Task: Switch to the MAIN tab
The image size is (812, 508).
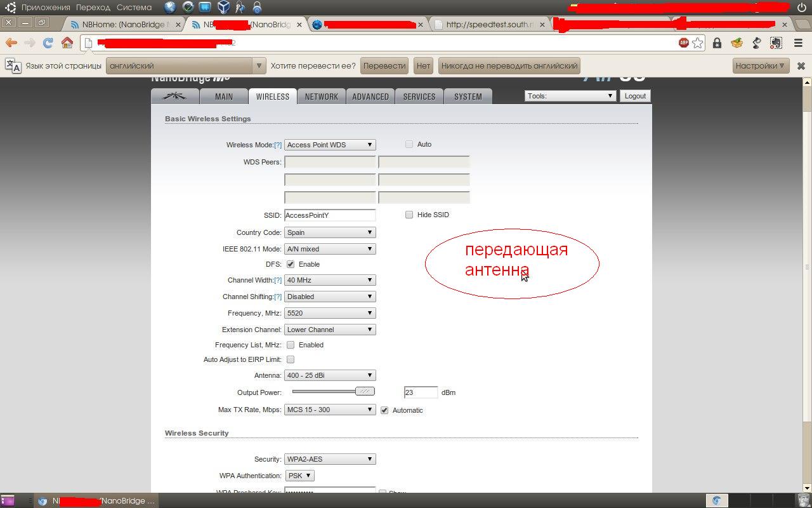Action: pos(223,97)
